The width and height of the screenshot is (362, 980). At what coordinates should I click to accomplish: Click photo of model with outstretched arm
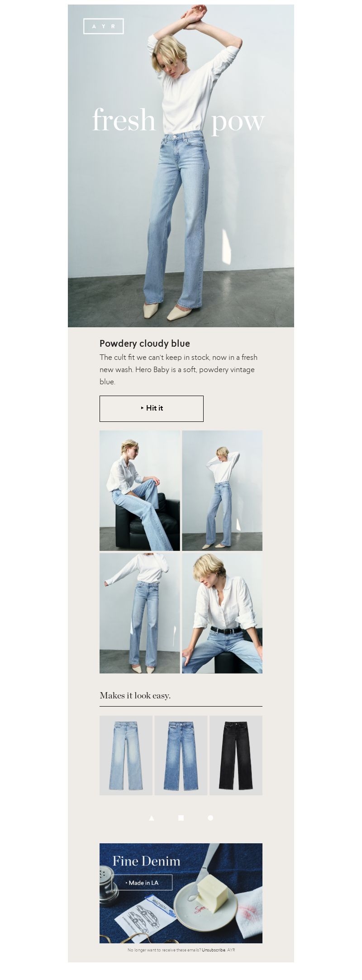coord(140,613)
